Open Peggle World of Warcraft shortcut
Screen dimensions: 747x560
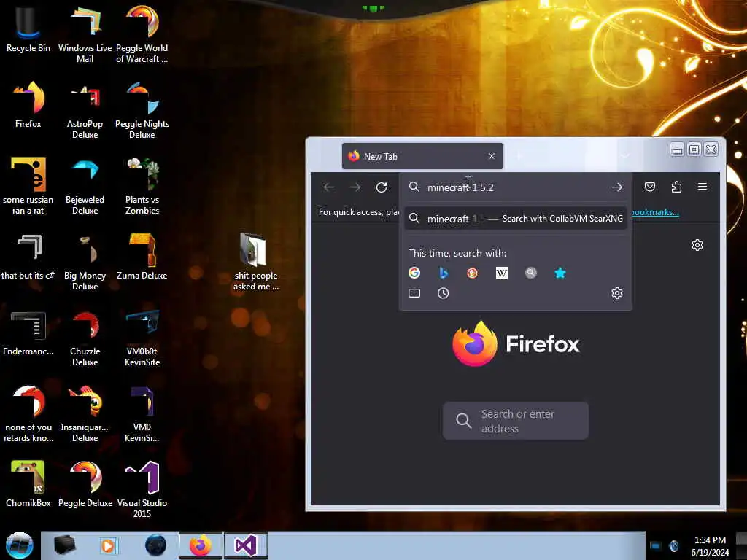click(x=142, y=34)
